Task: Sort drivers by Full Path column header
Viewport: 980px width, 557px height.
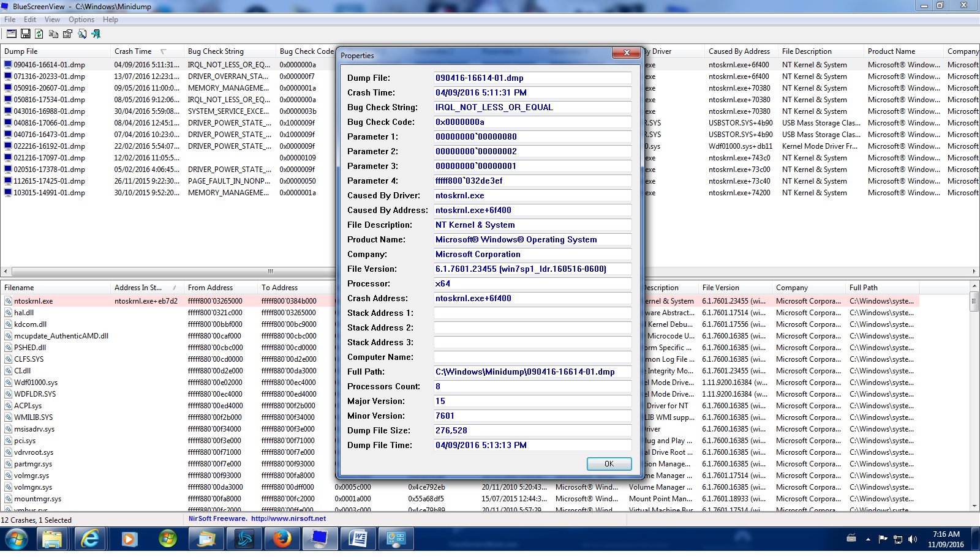Action: point(882,288)
